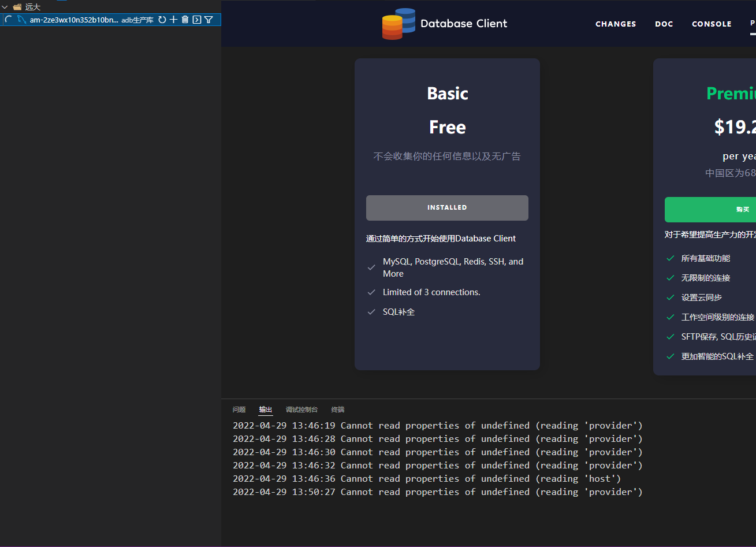
Task: Add a new database connection with plus icon
Action: 173,20
